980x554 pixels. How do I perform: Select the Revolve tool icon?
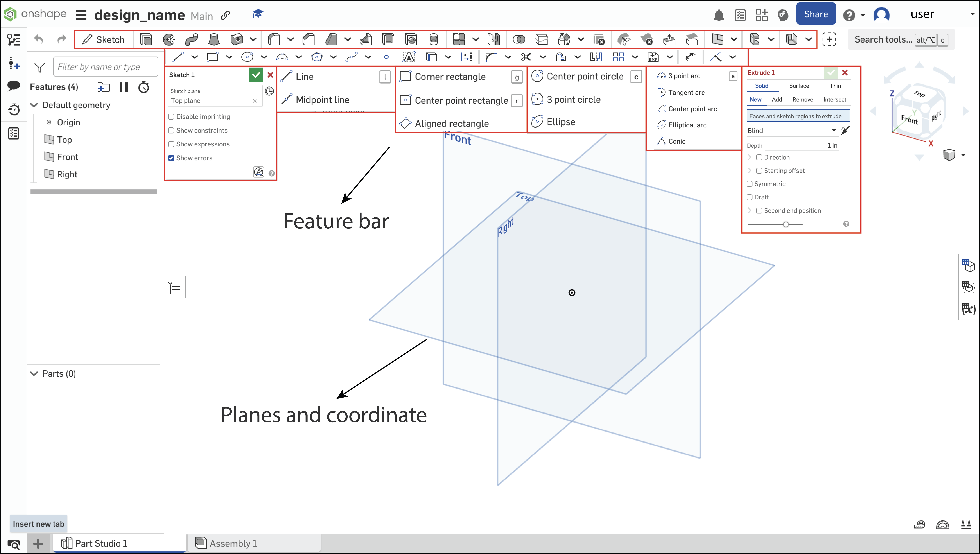click(x=169, y=39)
